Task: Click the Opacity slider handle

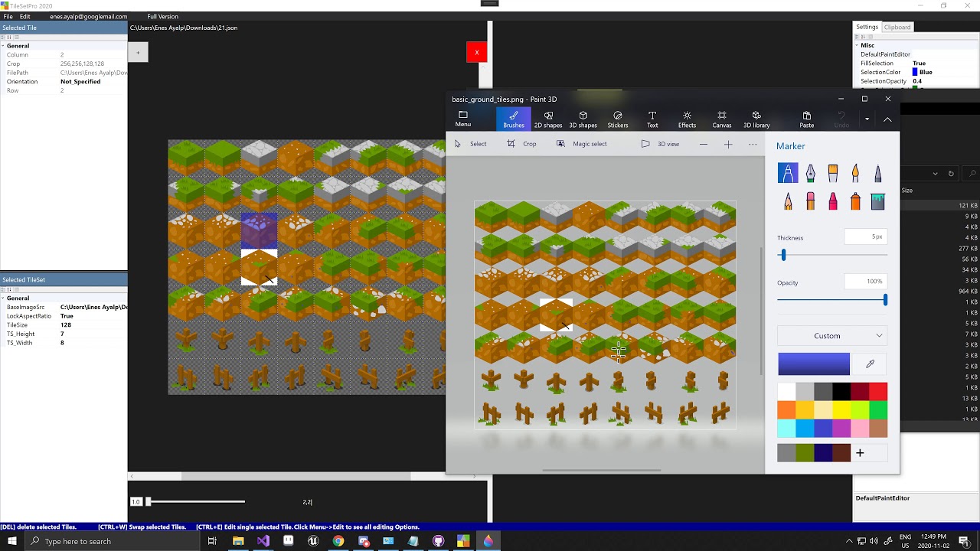Action: [x=885, y=300]
